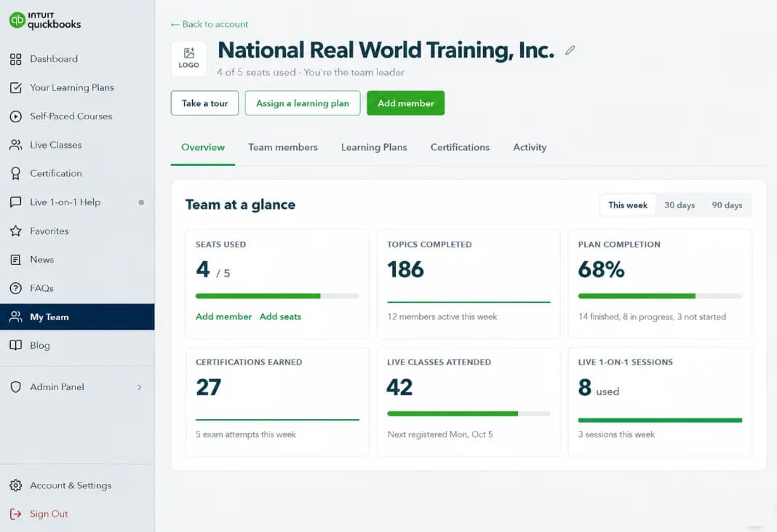
Task: Select the 30 days time range
Action: click(680, 205)
